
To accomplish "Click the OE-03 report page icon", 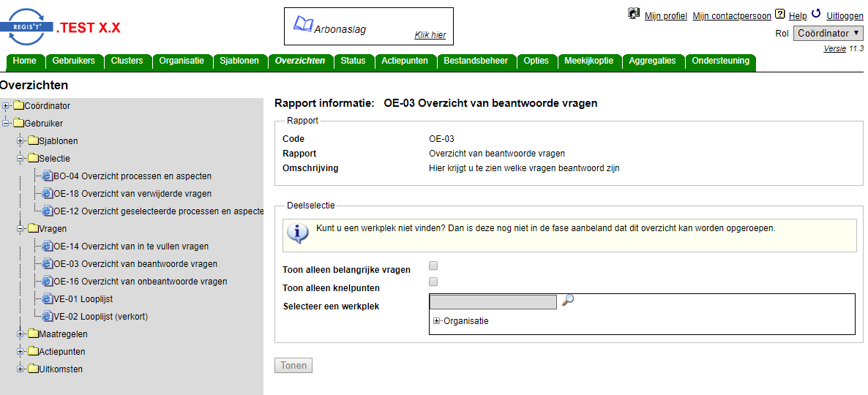I will [x=48, y=264].
